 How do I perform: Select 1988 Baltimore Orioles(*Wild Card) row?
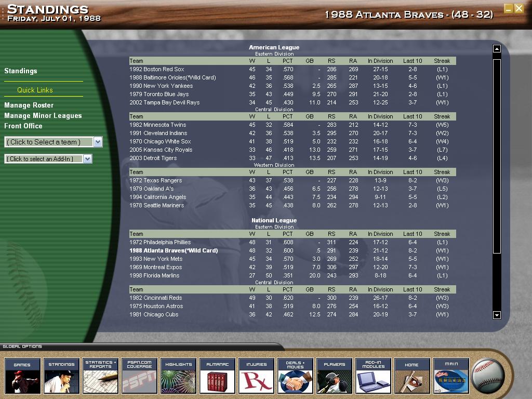292,77
